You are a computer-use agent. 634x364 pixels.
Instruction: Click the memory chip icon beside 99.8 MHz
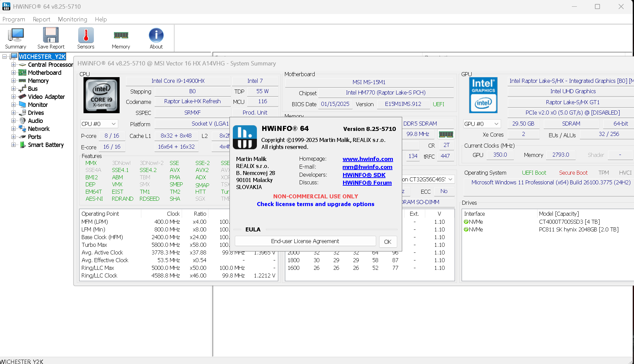coord(446,134)
